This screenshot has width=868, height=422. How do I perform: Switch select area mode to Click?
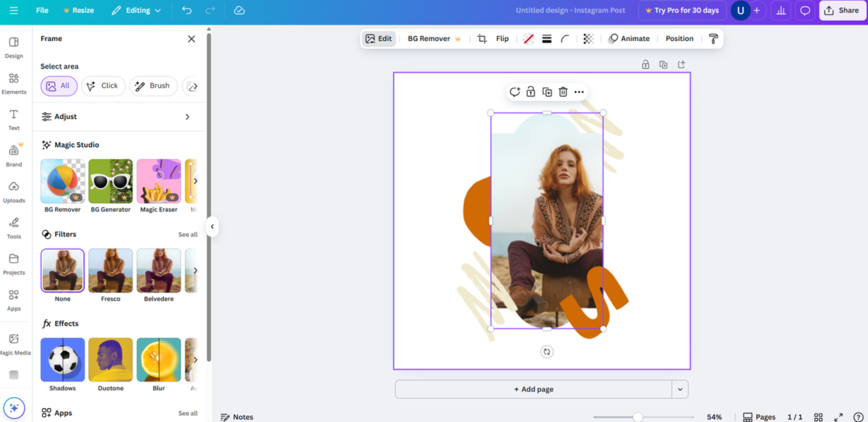[x=103, y=86]
